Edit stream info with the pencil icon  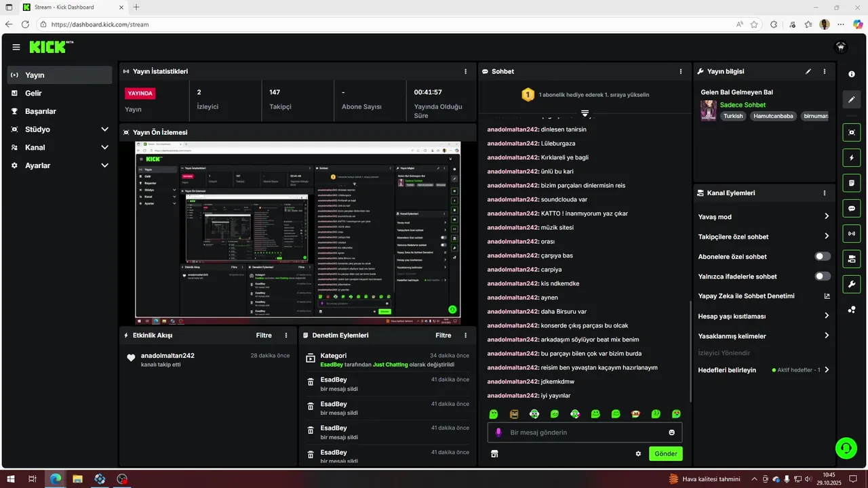(x=808, y=71)
